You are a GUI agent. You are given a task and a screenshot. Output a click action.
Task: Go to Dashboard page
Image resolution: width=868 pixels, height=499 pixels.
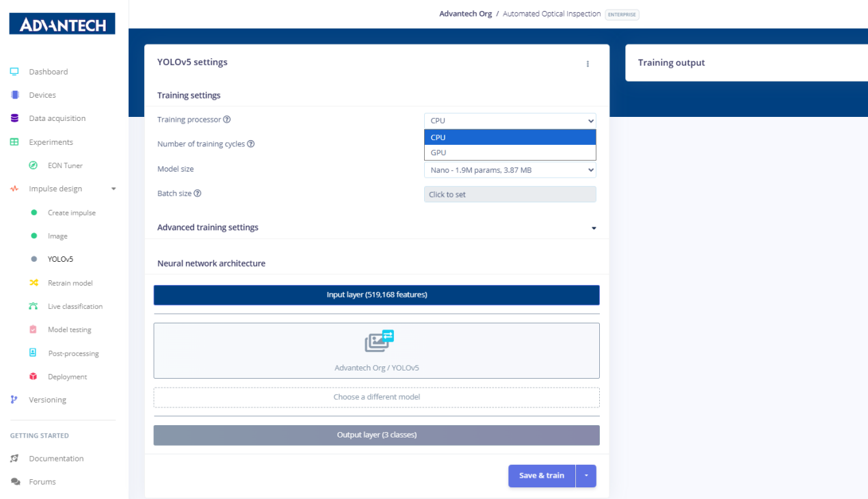tap(49, 72)
